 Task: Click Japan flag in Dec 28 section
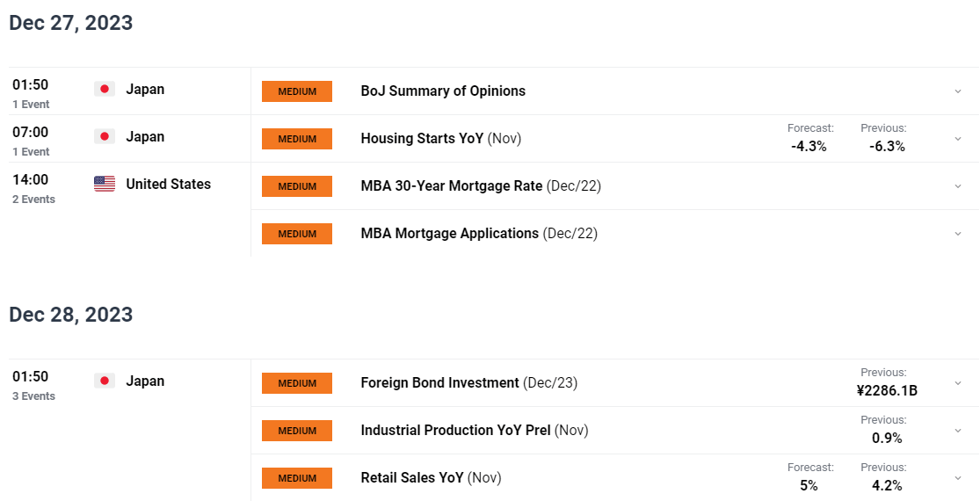pyautogui.click(x=105, y=381)
